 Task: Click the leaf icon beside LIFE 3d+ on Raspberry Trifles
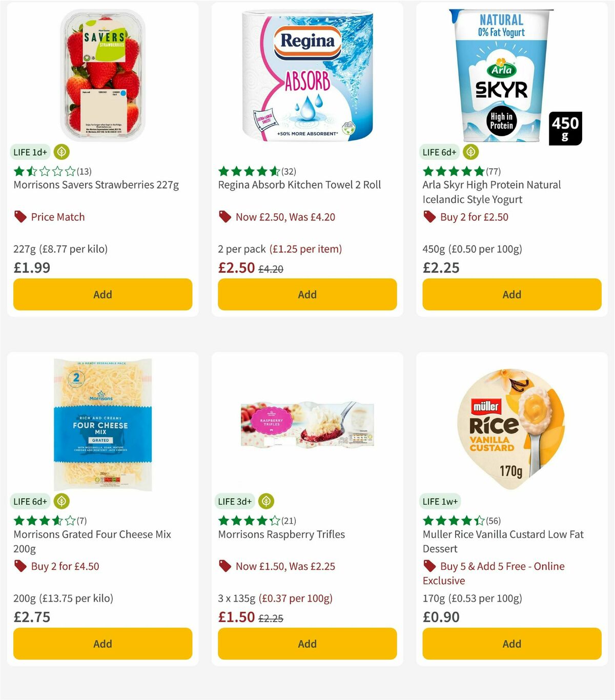click(x=266, y=501)
